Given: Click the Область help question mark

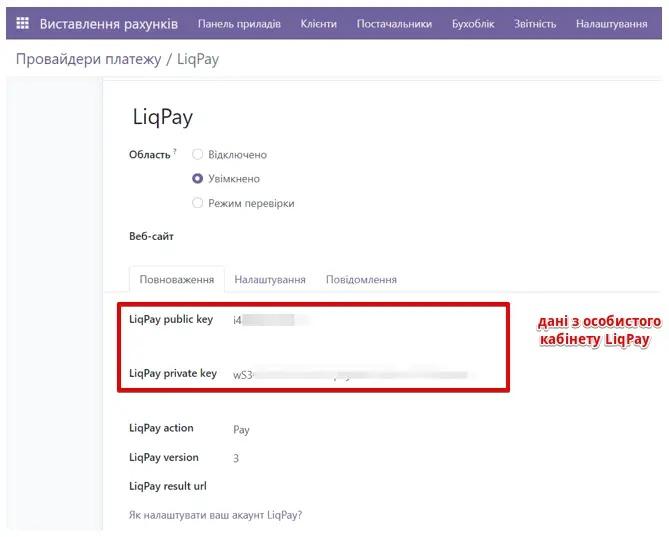Looking at the screenshot, I should (x=175, y=152).
